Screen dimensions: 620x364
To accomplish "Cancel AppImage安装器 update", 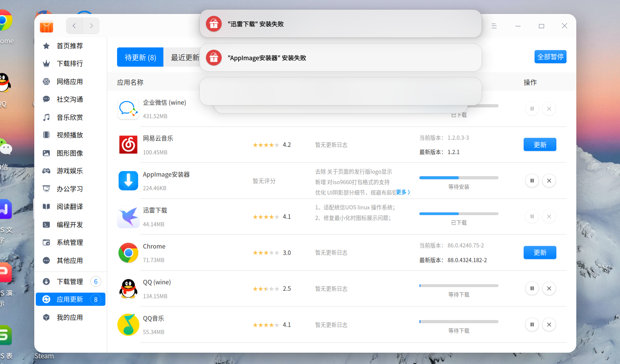I will 549,181.
